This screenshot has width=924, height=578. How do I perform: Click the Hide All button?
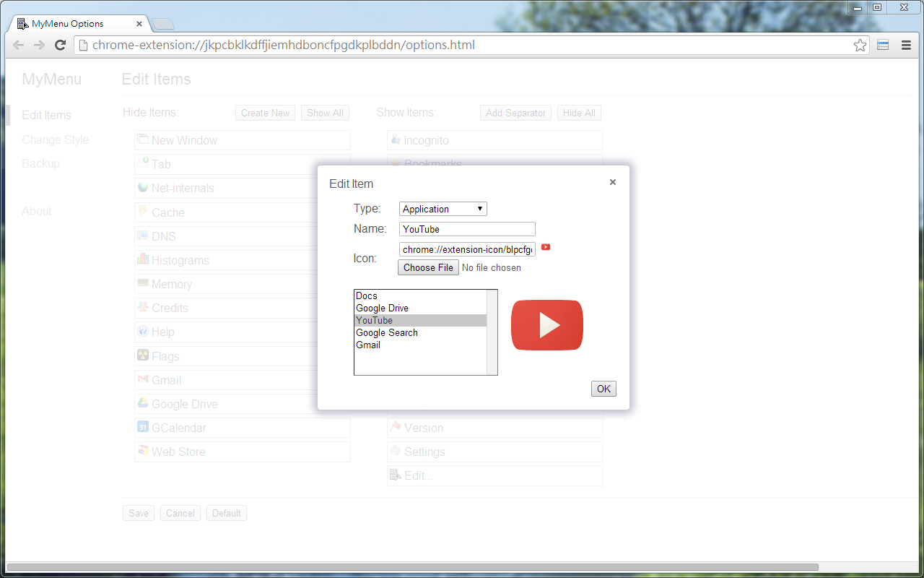coord(579,113)
